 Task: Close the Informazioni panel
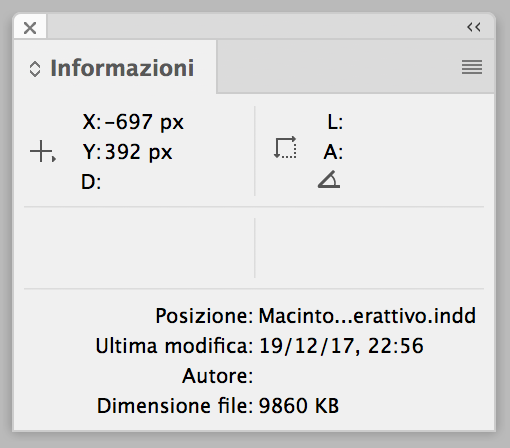30,28
